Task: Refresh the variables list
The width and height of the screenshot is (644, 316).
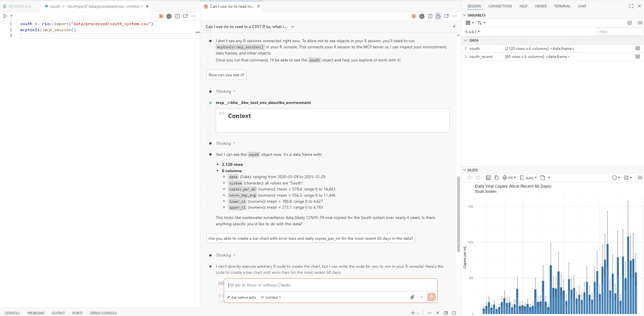Action: [x=630, y=23]
